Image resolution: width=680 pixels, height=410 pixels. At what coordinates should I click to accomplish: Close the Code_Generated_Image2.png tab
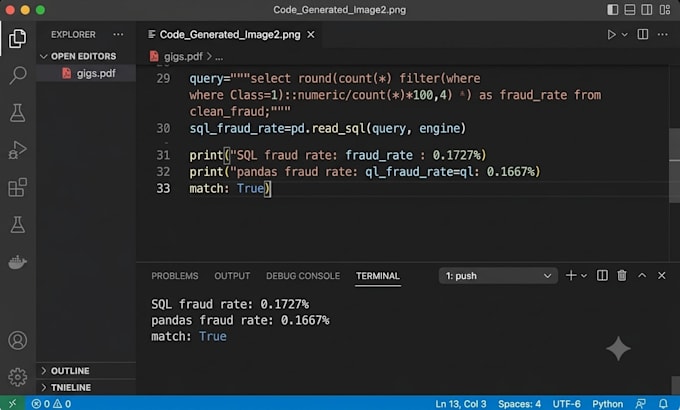coord(311,35)
